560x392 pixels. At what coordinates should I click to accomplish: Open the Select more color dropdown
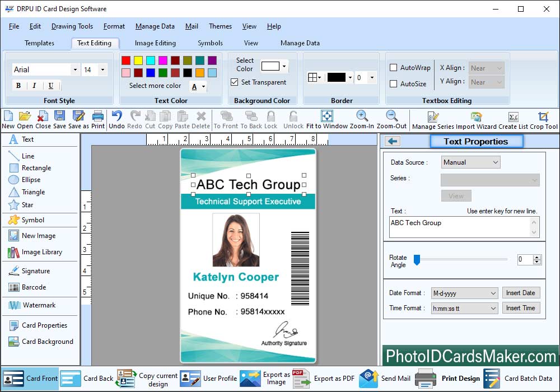(x=203, y=86)
